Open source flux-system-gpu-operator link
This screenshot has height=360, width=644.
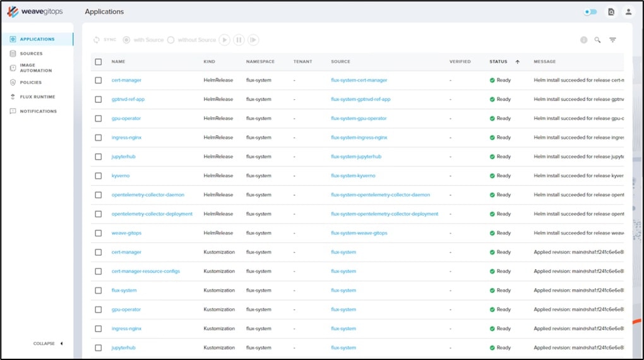tap(359, 118)
